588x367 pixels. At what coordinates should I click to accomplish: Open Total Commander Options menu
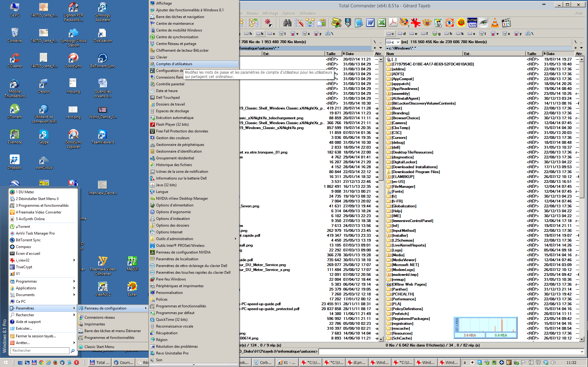[x=289, y=13]
